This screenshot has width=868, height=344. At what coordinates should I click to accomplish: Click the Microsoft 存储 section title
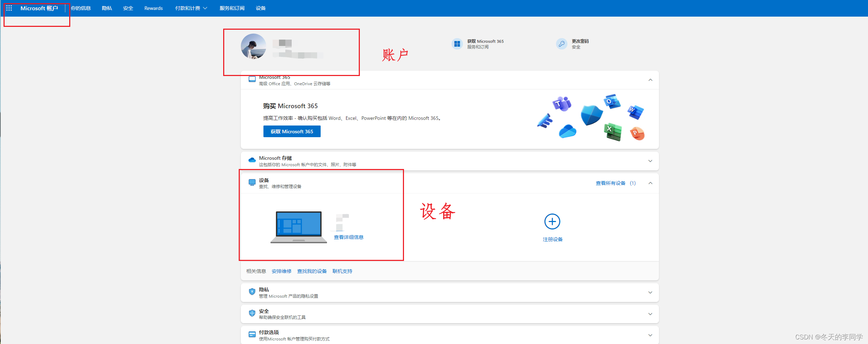275,158
